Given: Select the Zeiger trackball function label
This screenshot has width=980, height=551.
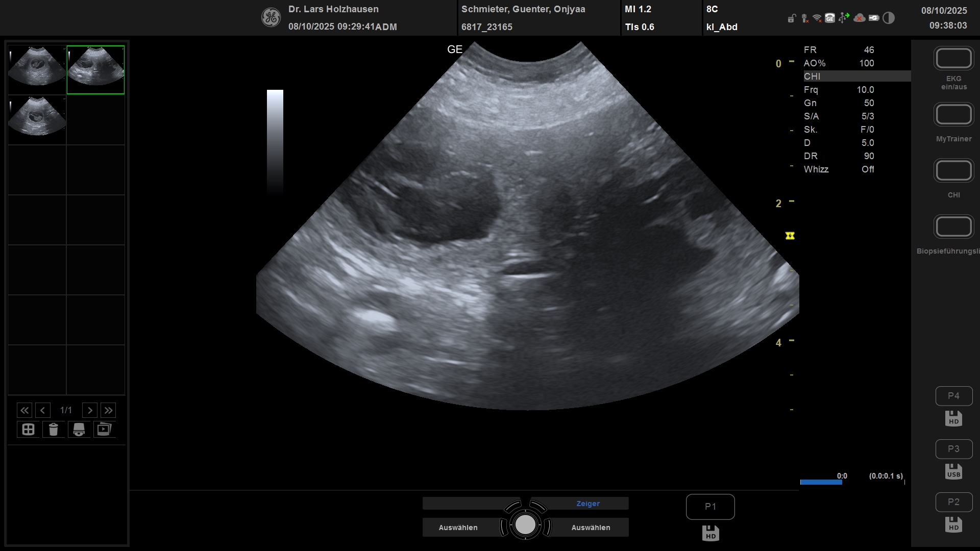Looking at the screenshot, I should (587, 504).
